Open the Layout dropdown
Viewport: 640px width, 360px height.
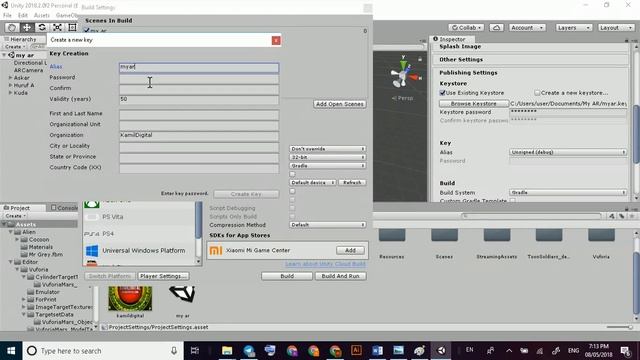[x=616, y=28]
